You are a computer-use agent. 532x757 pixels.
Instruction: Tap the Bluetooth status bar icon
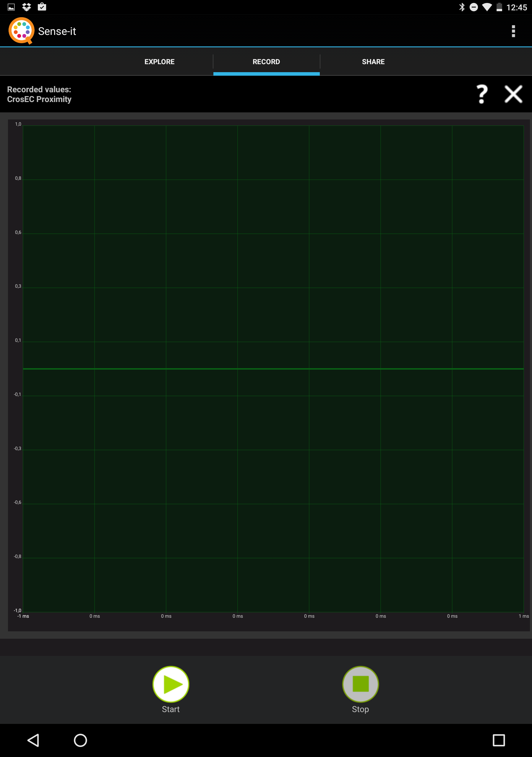462,7
